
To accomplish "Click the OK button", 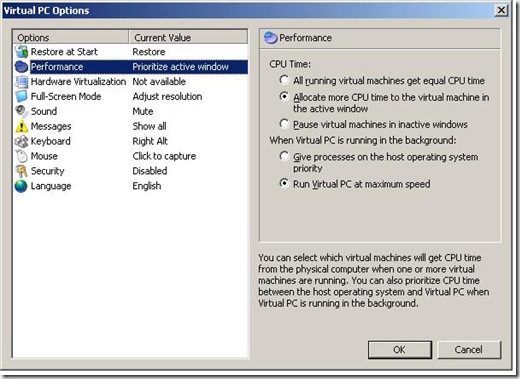I will click(400, 350).
